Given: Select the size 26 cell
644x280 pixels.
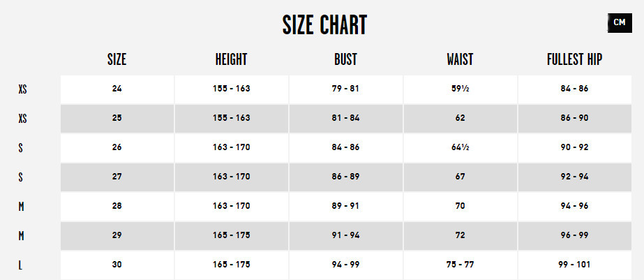Looking at the screenshot, I should [x=117, y=147].
